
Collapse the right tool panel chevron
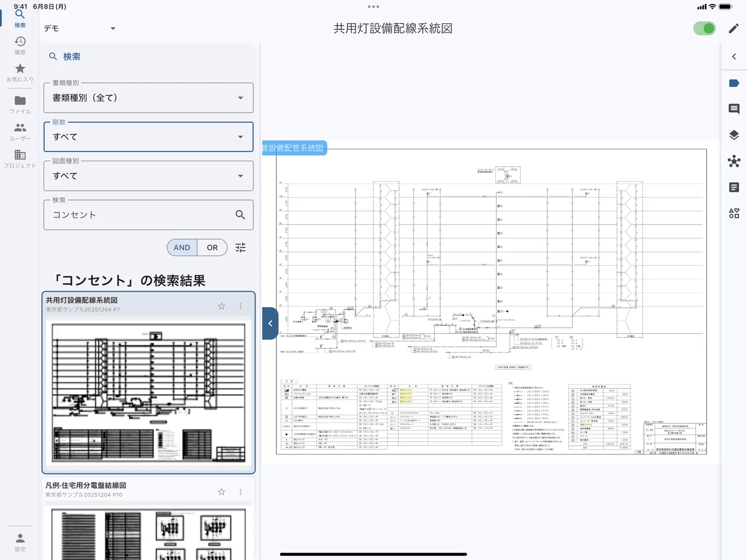(734, 57)
